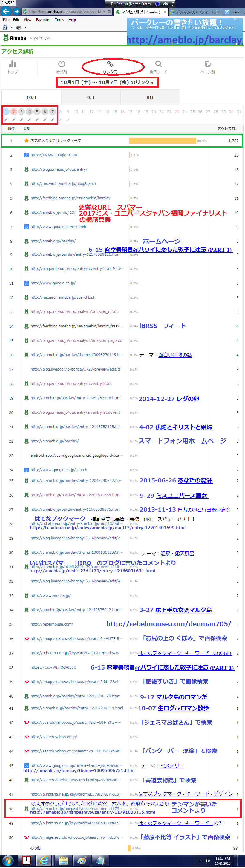Viewport: 245px width, 868px height.
Task: Select day 5 circle in the calendar
Action: click(37, 112)
